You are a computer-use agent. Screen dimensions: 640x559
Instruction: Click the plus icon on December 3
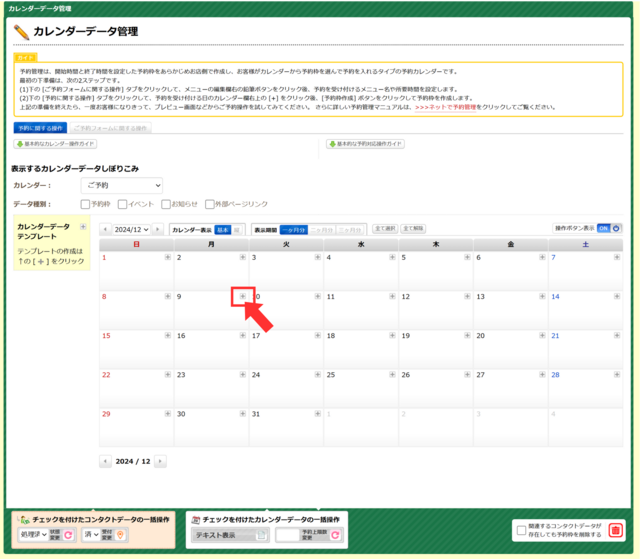pos(318,257)
